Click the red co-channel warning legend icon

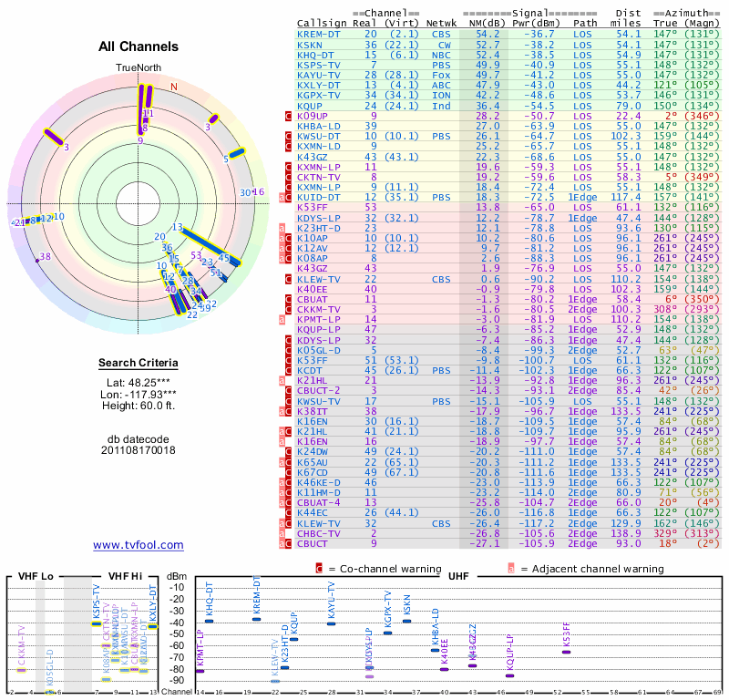pos(319,569)
